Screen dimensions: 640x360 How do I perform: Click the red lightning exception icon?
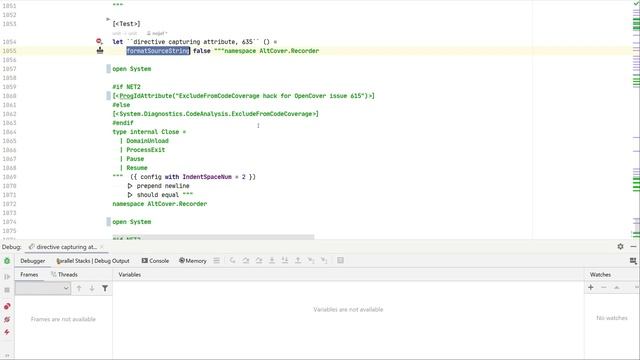pyautogui.click(x=7, y=332)
